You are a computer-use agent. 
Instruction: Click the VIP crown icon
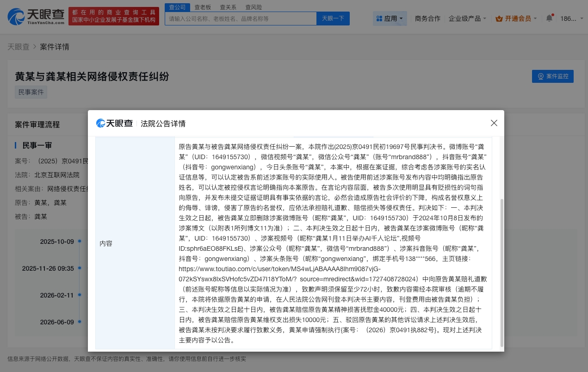(499, 19)
